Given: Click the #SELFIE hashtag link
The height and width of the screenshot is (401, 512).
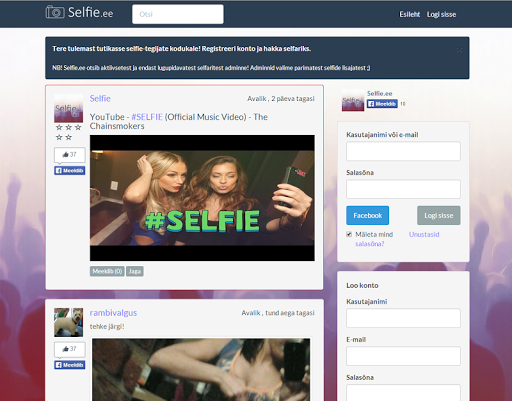Looking at the screenshot, I should [x=147, y=117].
